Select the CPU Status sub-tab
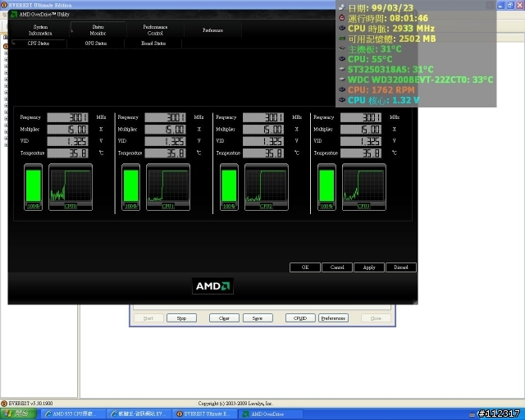Image resolution: width=525 pixels, height=420 pixels. [x=39, y=43]
